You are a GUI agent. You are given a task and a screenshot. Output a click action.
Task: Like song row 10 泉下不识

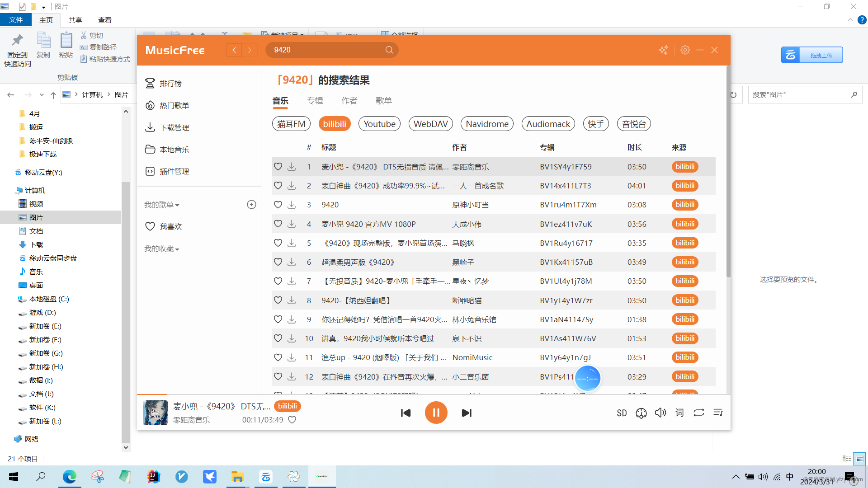tap(278, 338)
